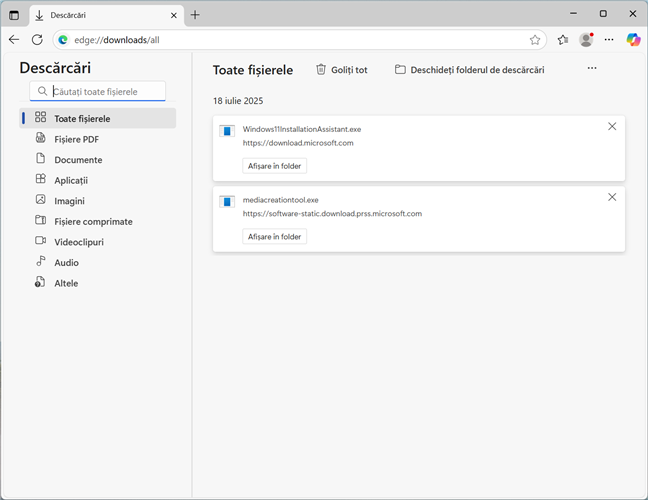Show mediacreationtool.exe in folder

275,237
